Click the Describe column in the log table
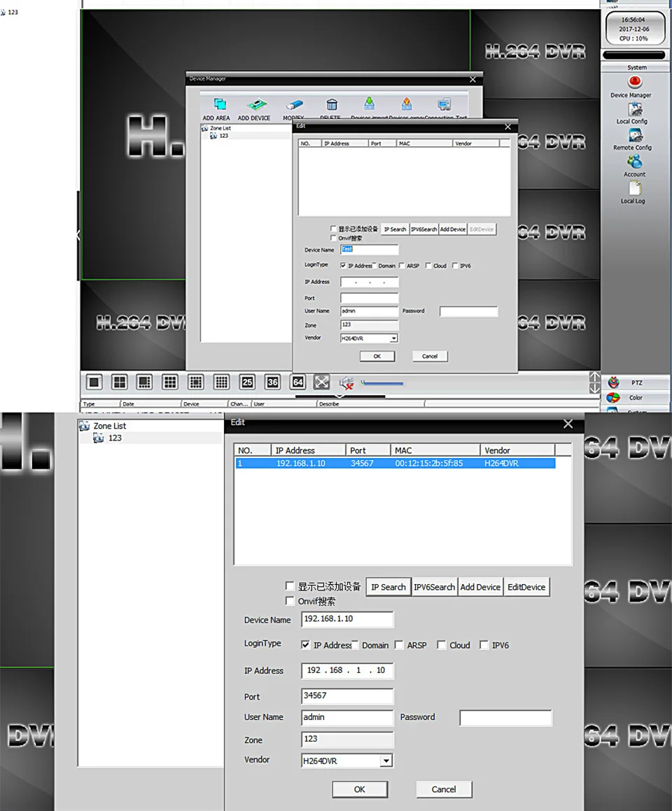672x811 pixels. point(370,404)
